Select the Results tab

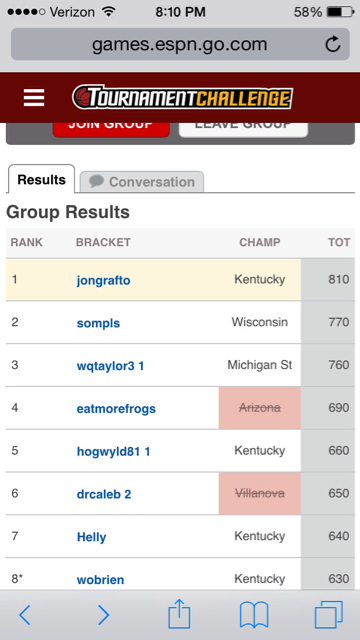[41, 179]
